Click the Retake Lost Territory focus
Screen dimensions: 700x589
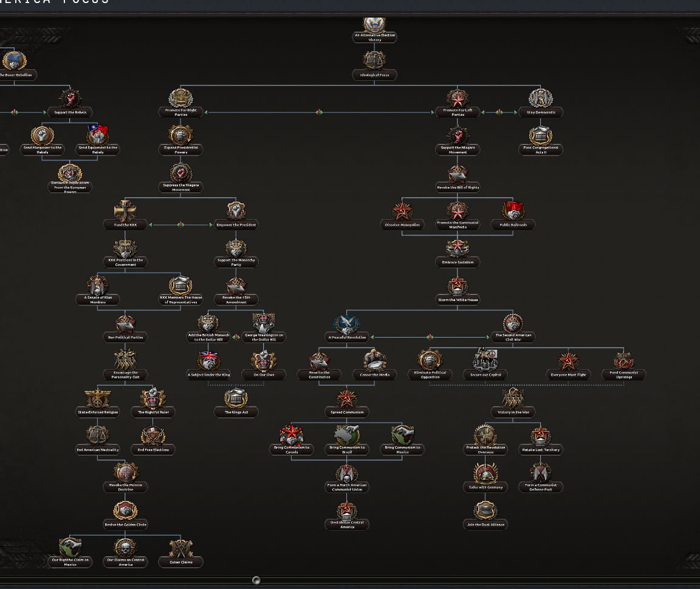(541, 441)
